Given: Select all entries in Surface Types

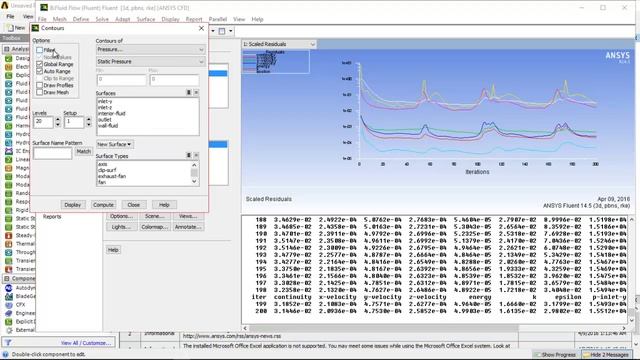Looking at the screenshot, I should [x=188, y=156].
